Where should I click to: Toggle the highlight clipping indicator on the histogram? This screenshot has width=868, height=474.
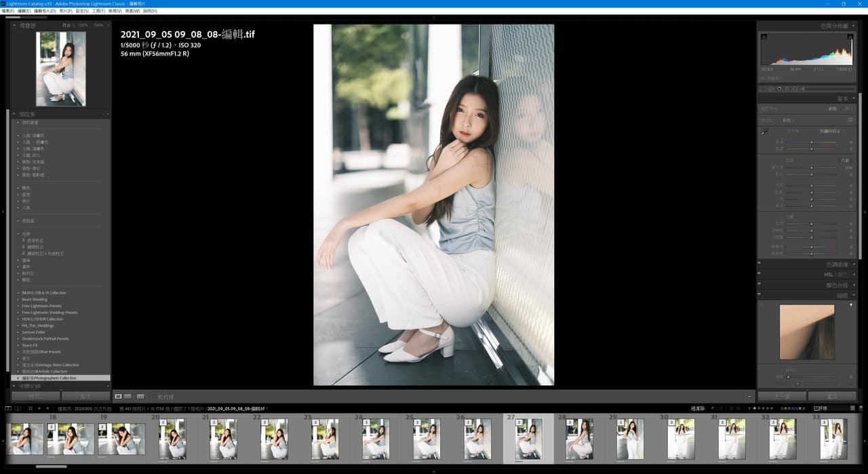tap(850, 35)
